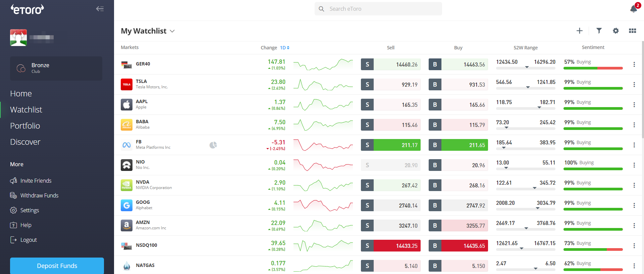644x274 pixels.
Task: Open the three-dot menu for GER40
Action: (x=634, y=64)
